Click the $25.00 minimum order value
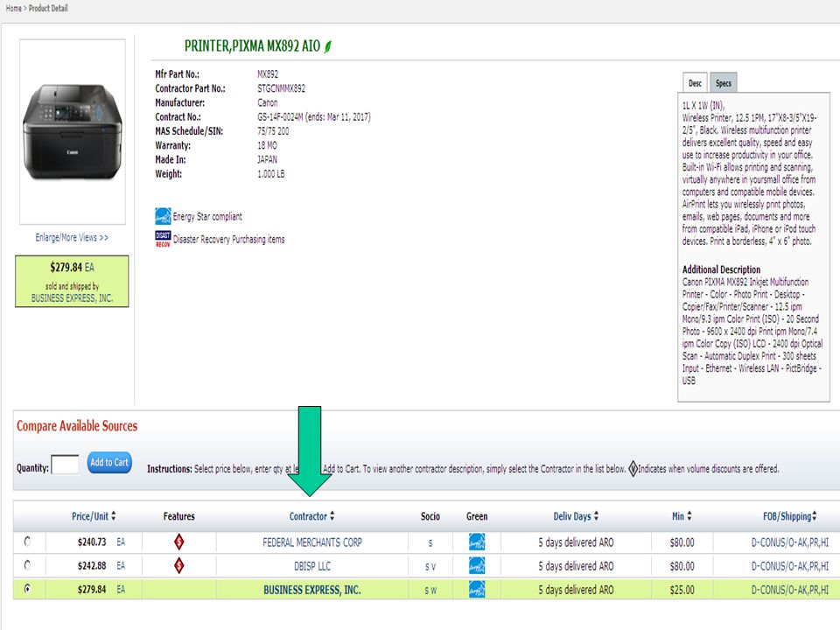The width and height of the screenshot is (840, 630). pos(682,590)
